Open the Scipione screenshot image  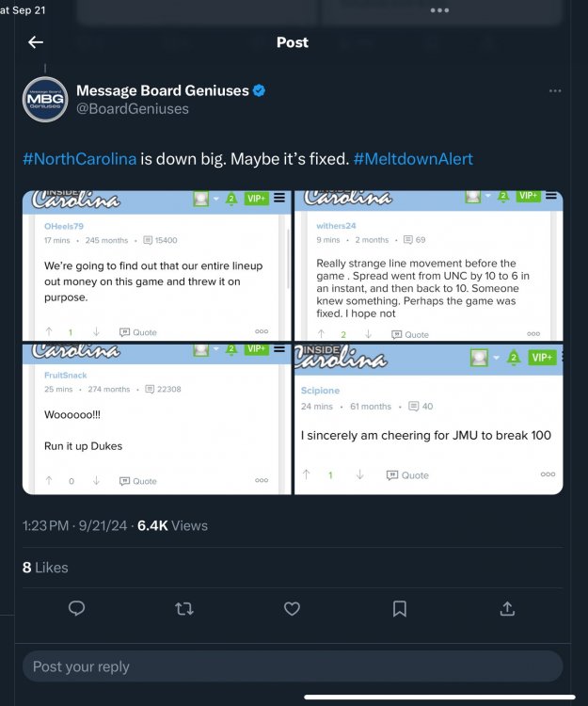[429, 419]
